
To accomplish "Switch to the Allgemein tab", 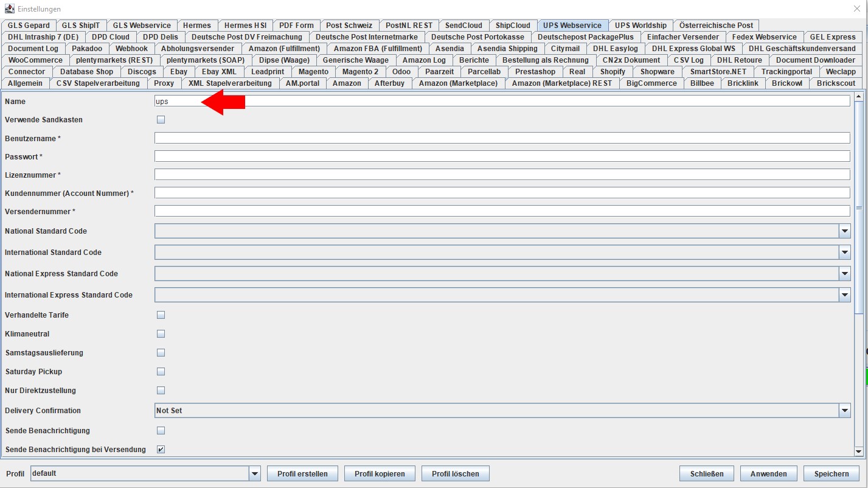I will (25, 83).
